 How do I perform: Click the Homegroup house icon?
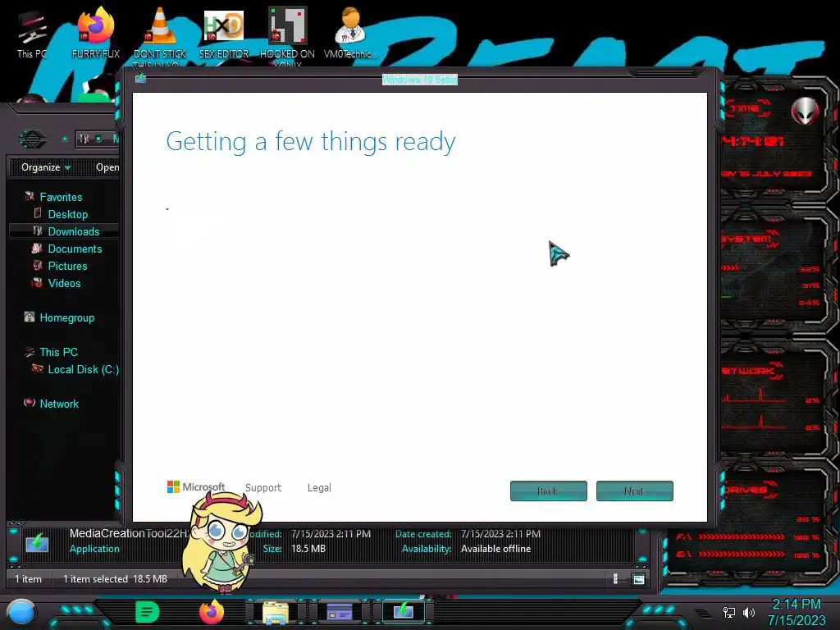[30, 317]
